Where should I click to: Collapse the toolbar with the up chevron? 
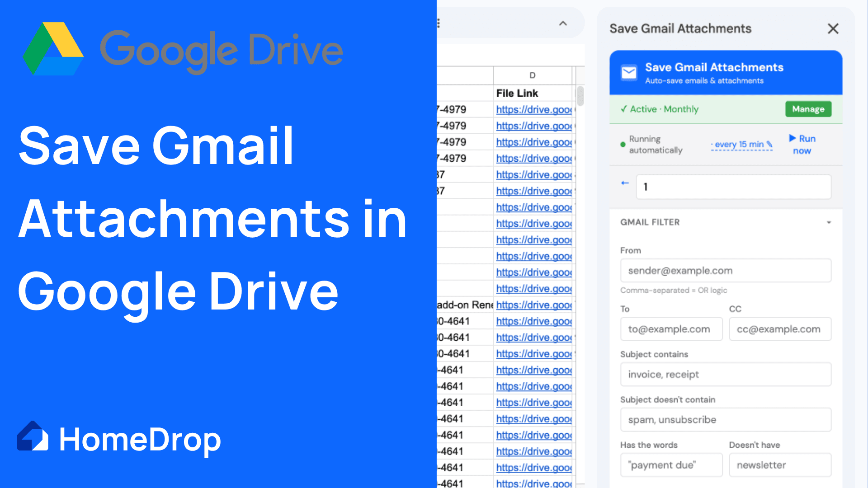coord(563,23)
